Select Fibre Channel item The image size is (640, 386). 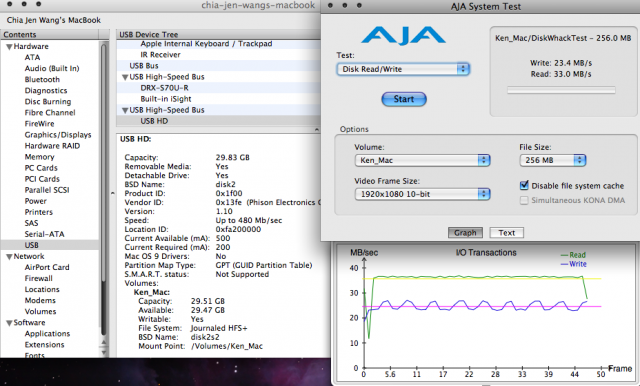50,113
